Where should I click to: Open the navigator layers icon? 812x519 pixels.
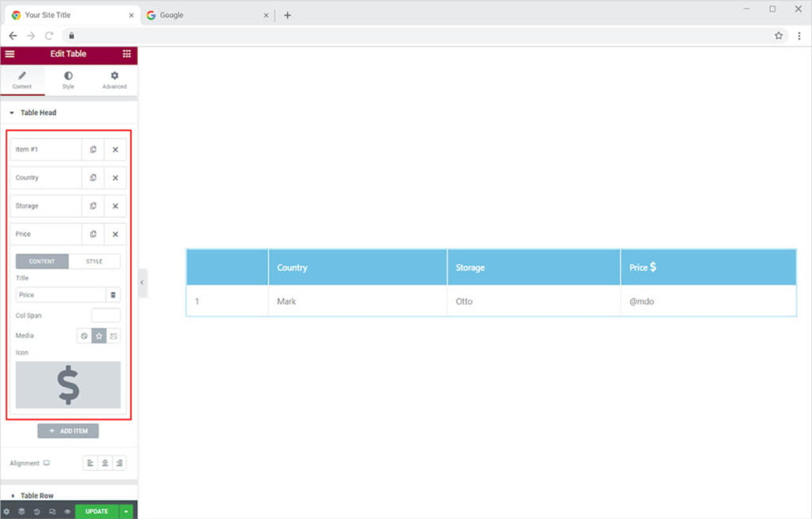pos(21,511)
